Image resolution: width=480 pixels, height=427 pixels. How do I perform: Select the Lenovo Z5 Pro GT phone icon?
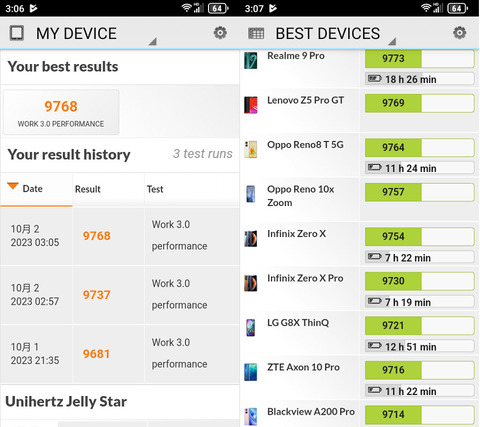250,105
